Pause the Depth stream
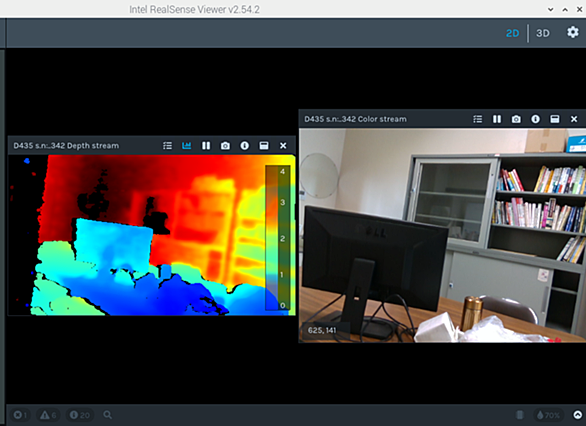Screen dimensions: 586x426 pyautogui.click(x=206, y=145)
